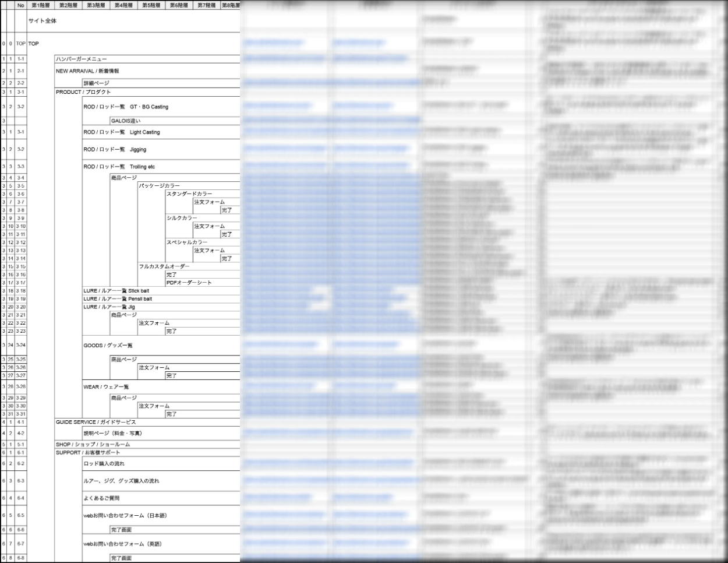Click the ROD Trolling etc cell
Screen dimensions: 728x563
[161, 167]
